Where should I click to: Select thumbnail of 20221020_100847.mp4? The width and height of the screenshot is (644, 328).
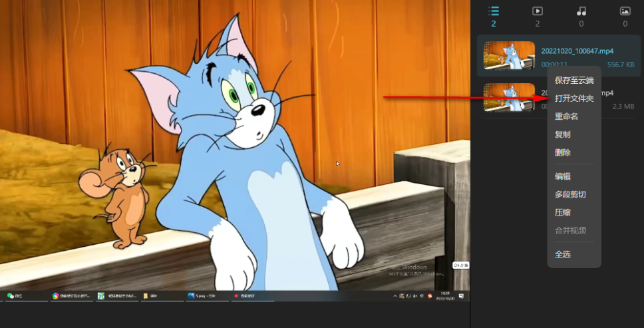pyautogui.click(x=510, y=55)
